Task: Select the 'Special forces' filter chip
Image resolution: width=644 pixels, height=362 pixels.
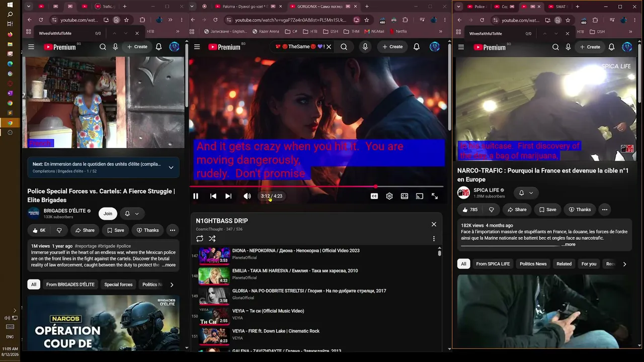Action: point(118,285)
